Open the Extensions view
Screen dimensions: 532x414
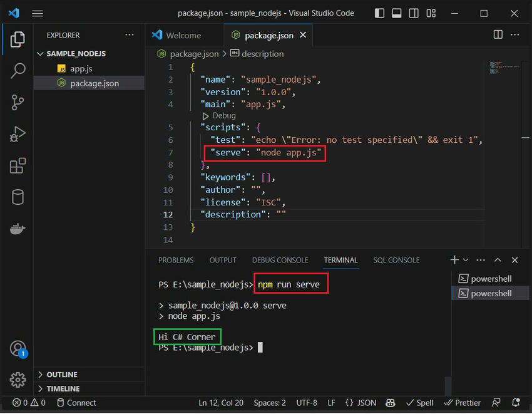click(18, 165)
